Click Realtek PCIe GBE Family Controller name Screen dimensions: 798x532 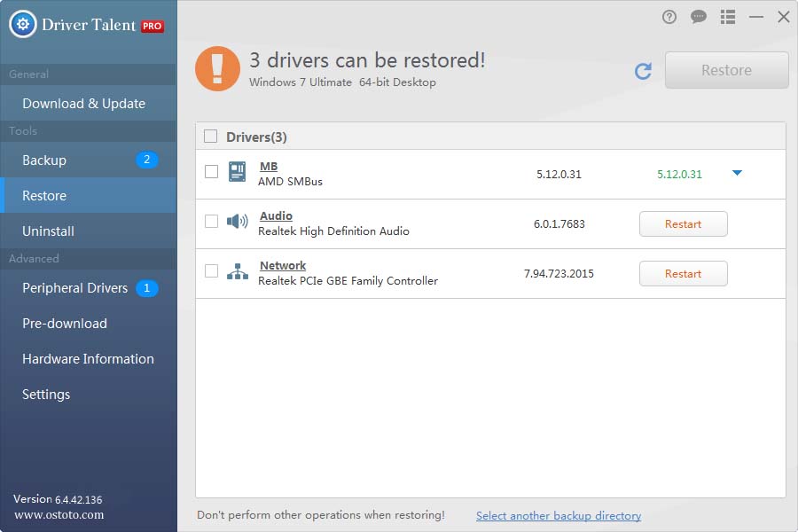click(x=348, y=281)
